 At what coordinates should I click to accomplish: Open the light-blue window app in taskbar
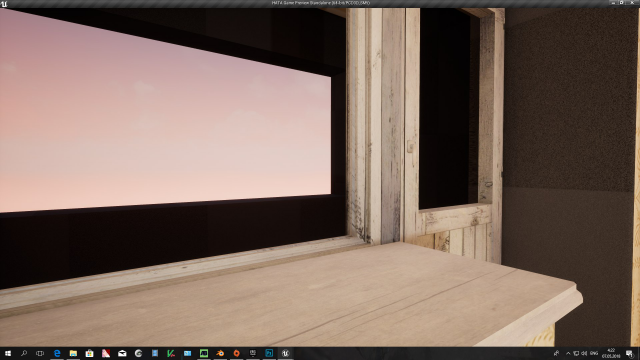coord(187,353)
